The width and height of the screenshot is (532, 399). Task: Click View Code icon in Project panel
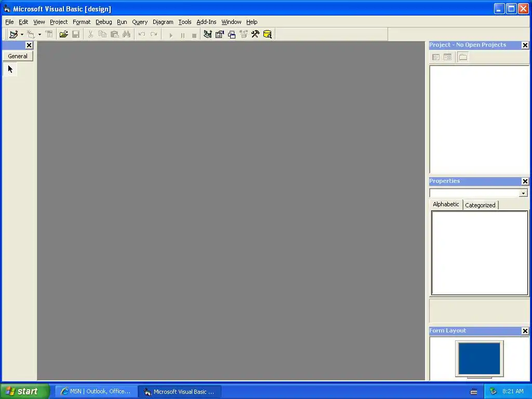point(436,57)
